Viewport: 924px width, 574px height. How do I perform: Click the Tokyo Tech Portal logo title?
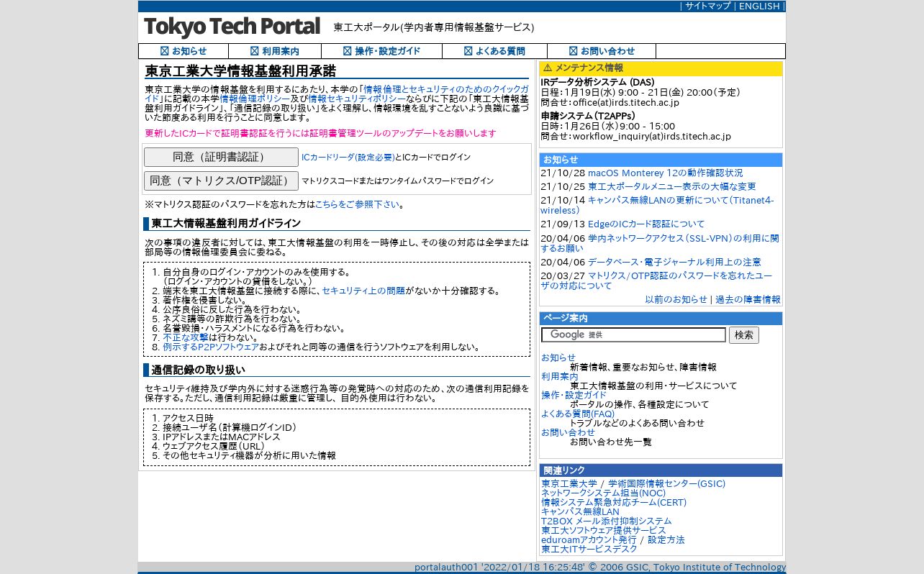[x=232, y=27]
